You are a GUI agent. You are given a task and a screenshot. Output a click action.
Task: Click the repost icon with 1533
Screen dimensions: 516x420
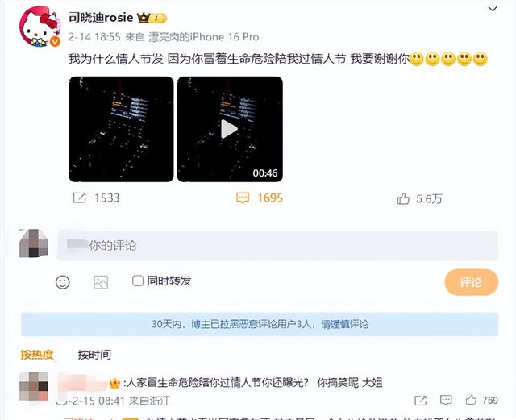(x=79, y=198)
